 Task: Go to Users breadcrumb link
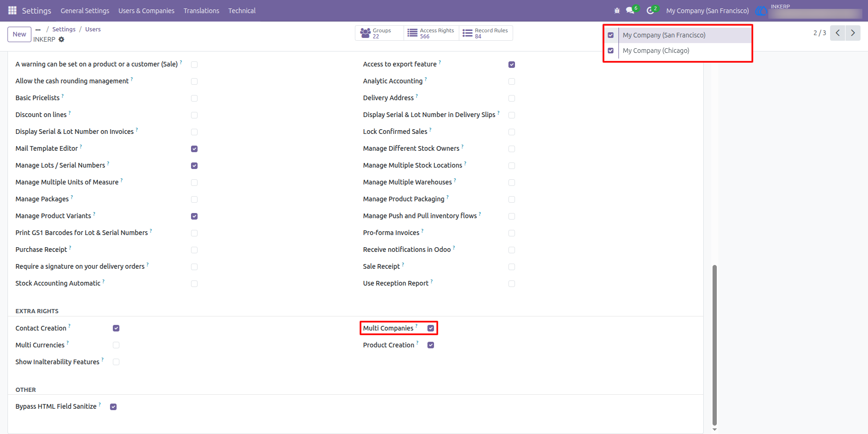[93, 29]
